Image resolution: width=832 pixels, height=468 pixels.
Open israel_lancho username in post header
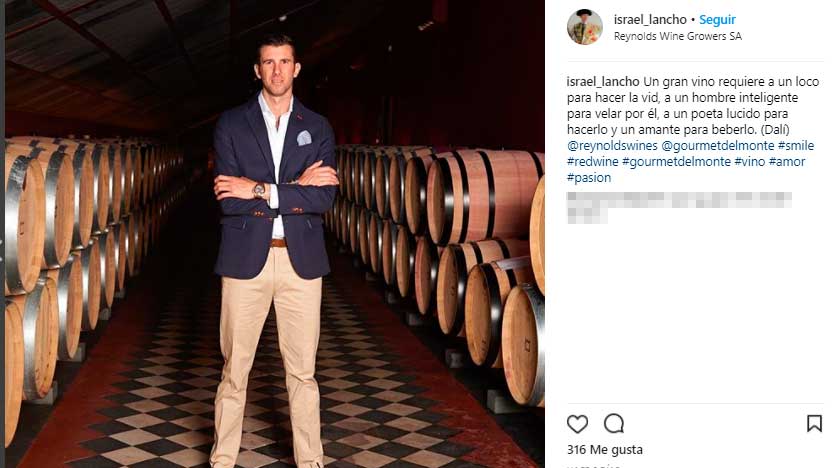649,20
